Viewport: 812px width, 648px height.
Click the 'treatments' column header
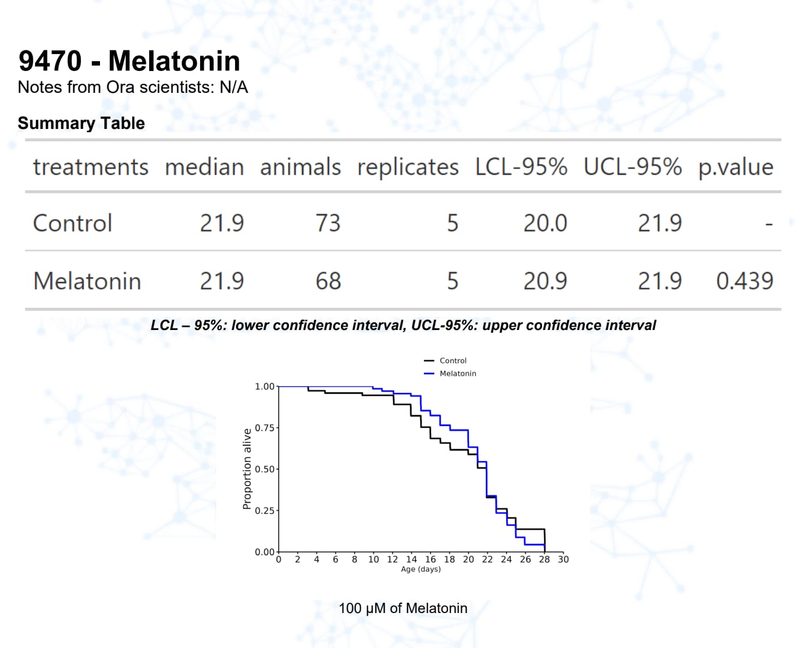coord(91,167)
